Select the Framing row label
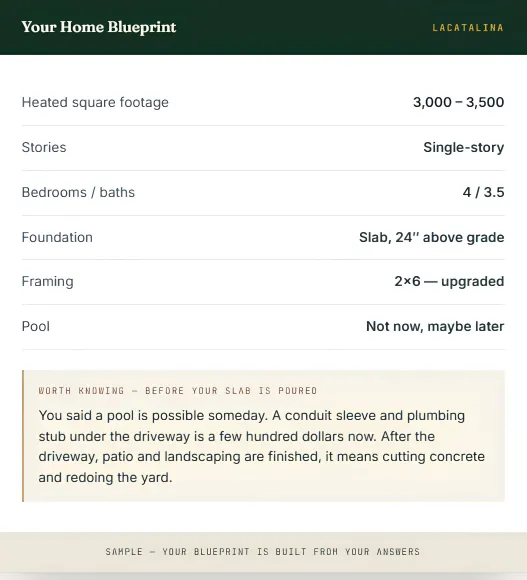The image size is (527, 580). tap(47, 282)
